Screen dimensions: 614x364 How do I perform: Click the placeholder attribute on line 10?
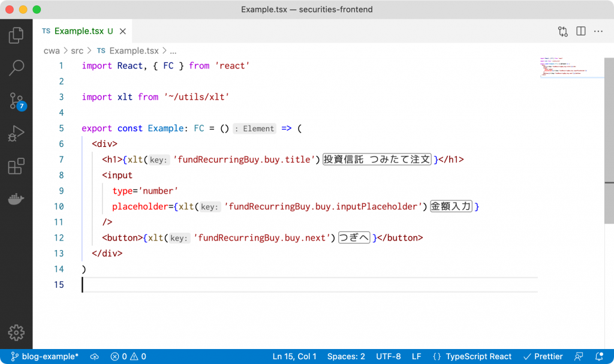tap(140, 206)
